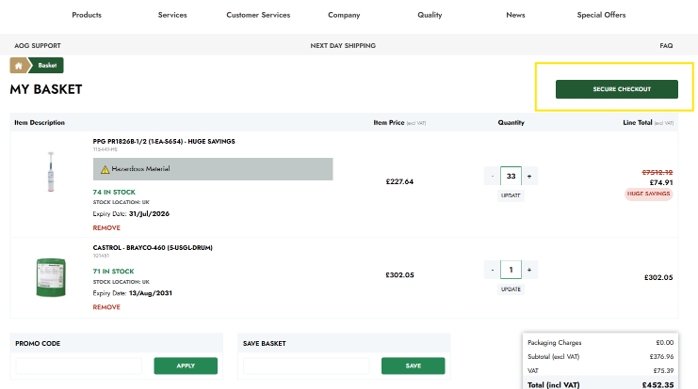This screenshot has height=389, width=698.
Task: Remove the Castrol Brayco-460 item
Action: coord(106,307)
